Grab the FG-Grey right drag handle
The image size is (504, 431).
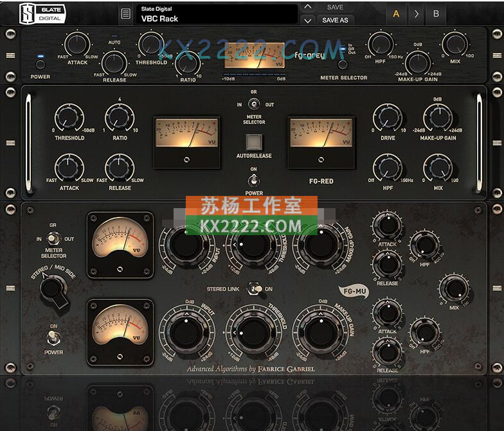[496, 55]
